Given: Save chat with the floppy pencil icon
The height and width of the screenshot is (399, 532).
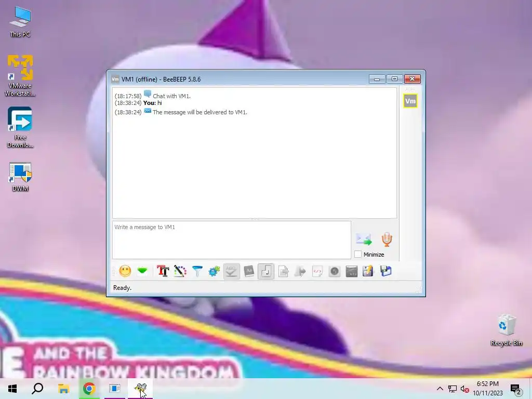Looking at the screenshot, I should pyautogui.click(x=368, y=271).
